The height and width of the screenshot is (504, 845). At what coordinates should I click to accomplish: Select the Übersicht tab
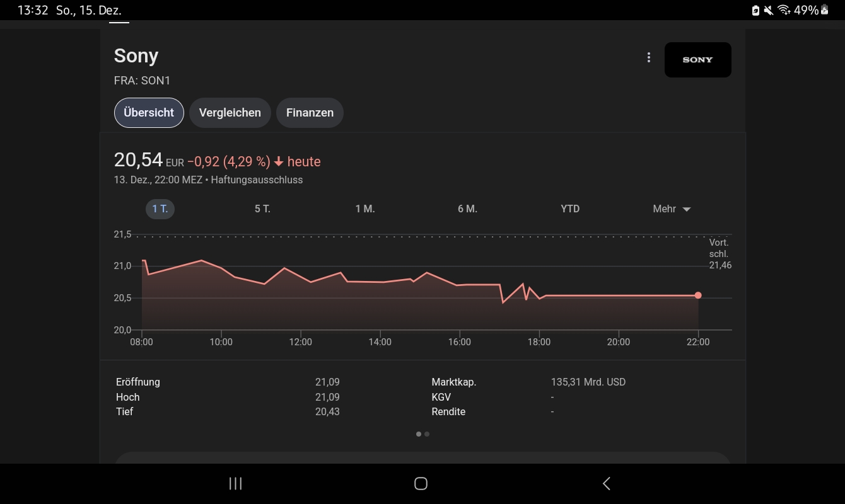coord(149,113)
